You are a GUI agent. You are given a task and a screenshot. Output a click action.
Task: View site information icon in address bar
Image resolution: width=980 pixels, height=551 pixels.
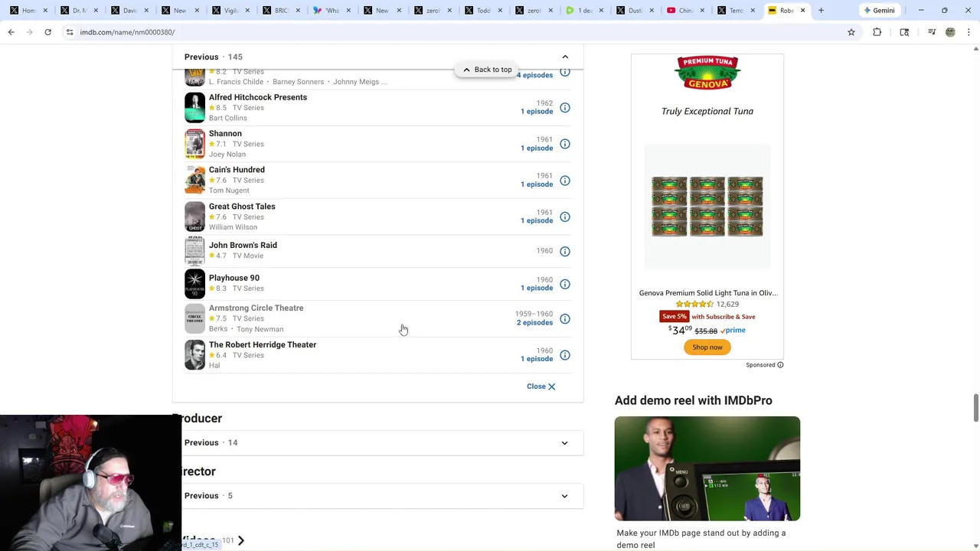(70, 32)
